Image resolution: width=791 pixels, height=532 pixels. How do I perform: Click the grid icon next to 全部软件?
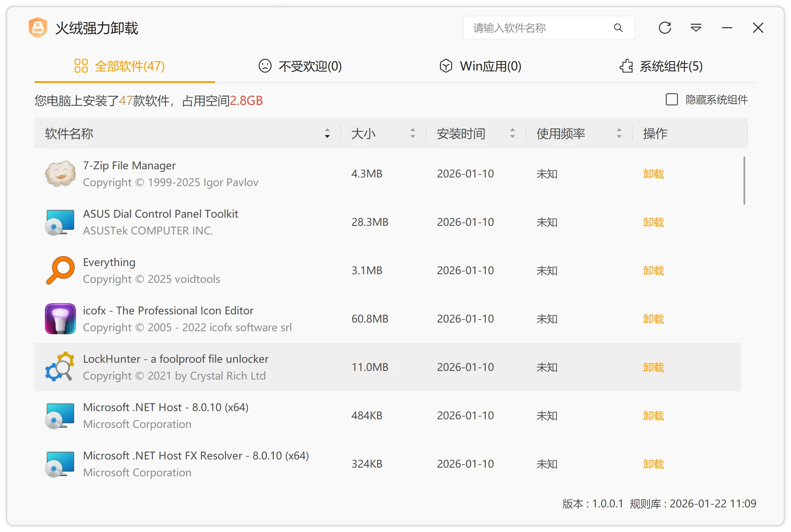[x=81, y=66]
